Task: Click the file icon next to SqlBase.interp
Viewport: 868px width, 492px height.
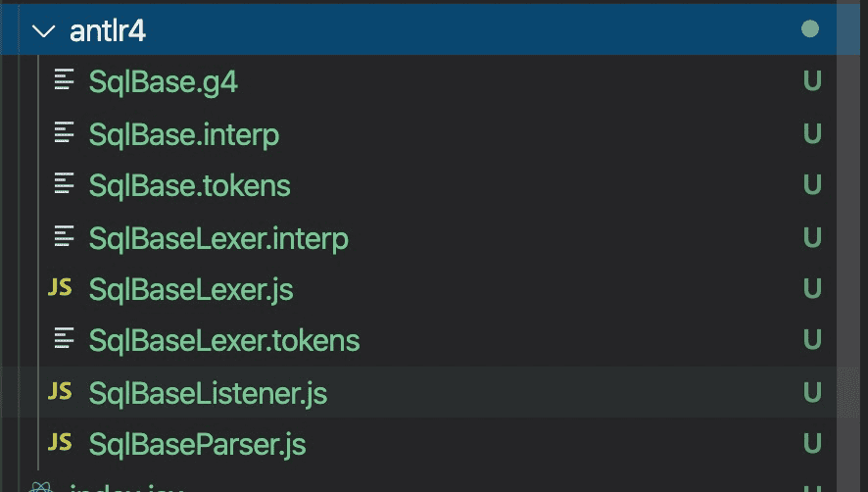Action: 64,133
